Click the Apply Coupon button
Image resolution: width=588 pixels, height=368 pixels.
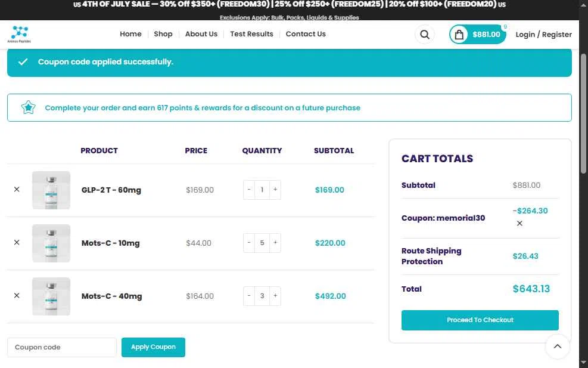153,347
